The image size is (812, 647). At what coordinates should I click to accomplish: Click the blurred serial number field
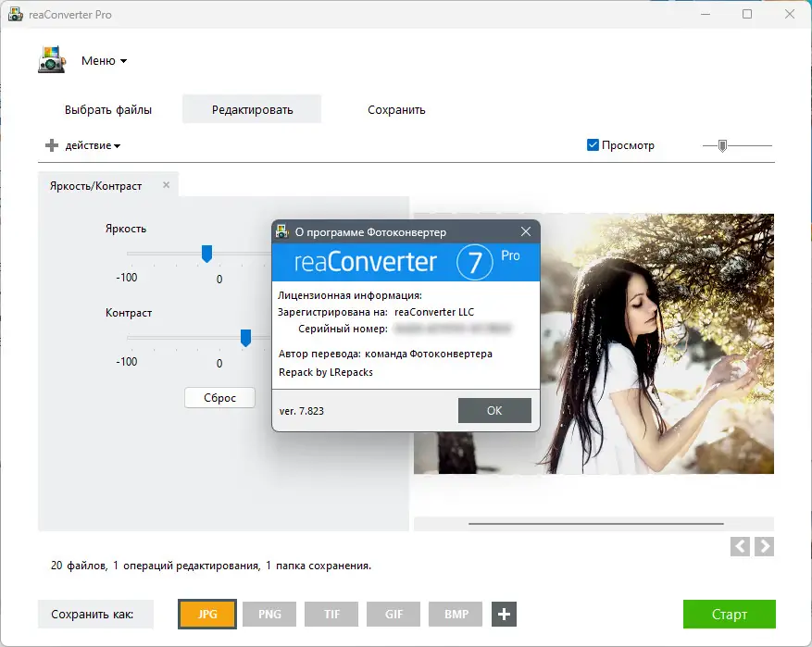[452, 329]
